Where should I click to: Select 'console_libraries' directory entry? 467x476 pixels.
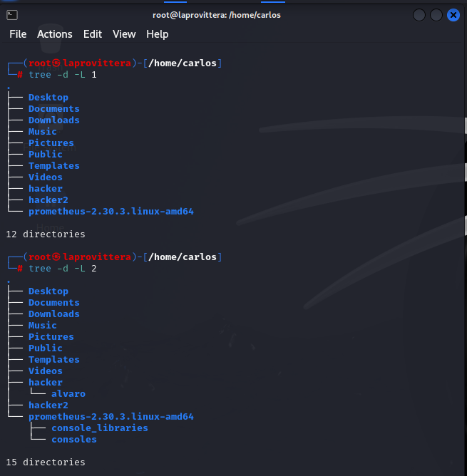tap(100, 428)
